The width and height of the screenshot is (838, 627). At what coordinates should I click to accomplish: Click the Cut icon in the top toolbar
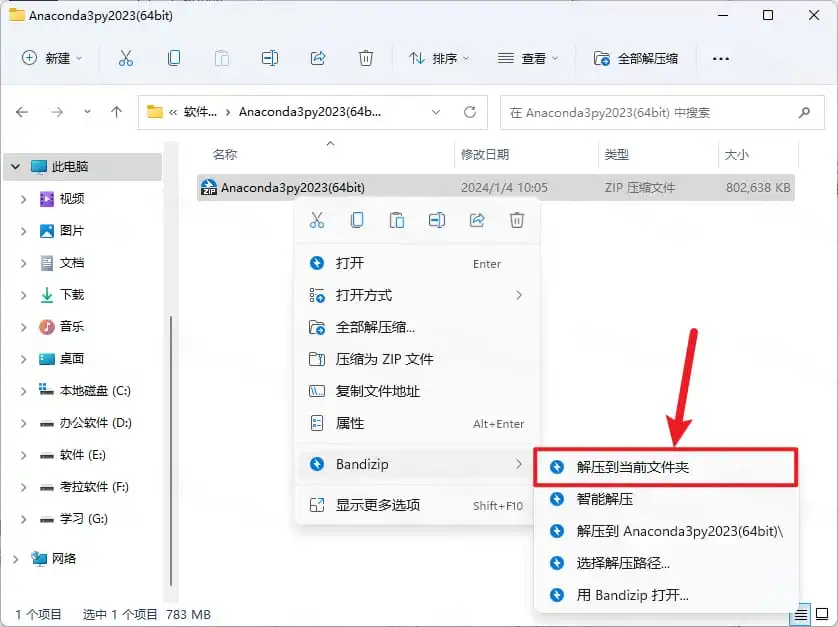point(126,58)
